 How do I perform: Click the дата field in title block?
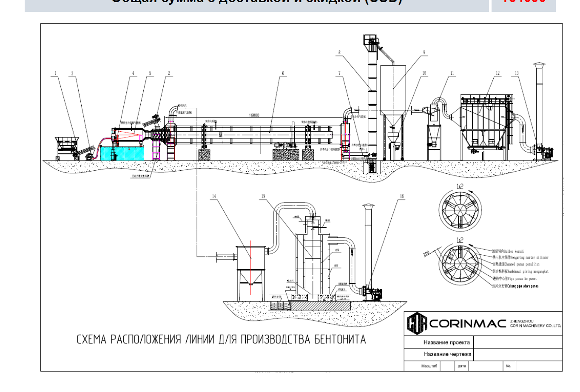pyautogui.click(x=462, y=366)
